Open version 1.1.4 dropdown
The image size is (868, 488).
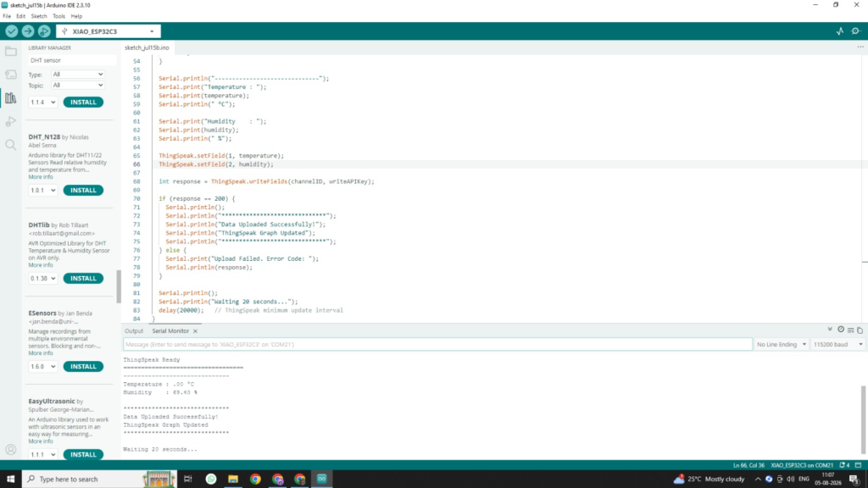pyautogui.click(x=42, y=103)
